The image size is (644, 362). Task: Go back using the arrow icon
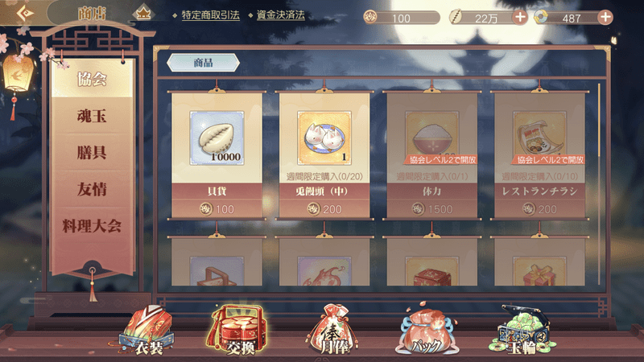click(x=26, y=13)
